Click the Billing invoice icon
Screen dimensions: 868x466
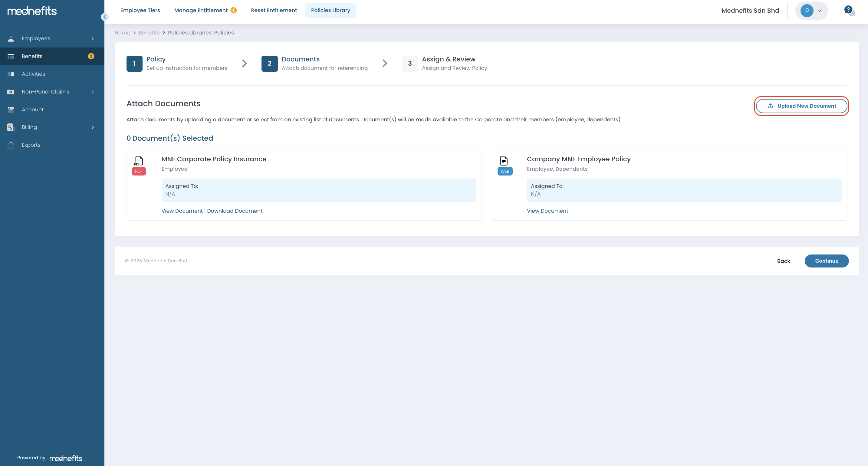pyautogui.click(x=11, y=127)
